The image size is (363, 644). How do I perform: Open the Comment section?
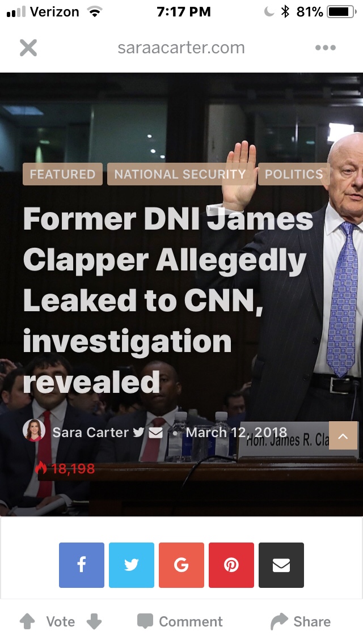click(180, 621)
